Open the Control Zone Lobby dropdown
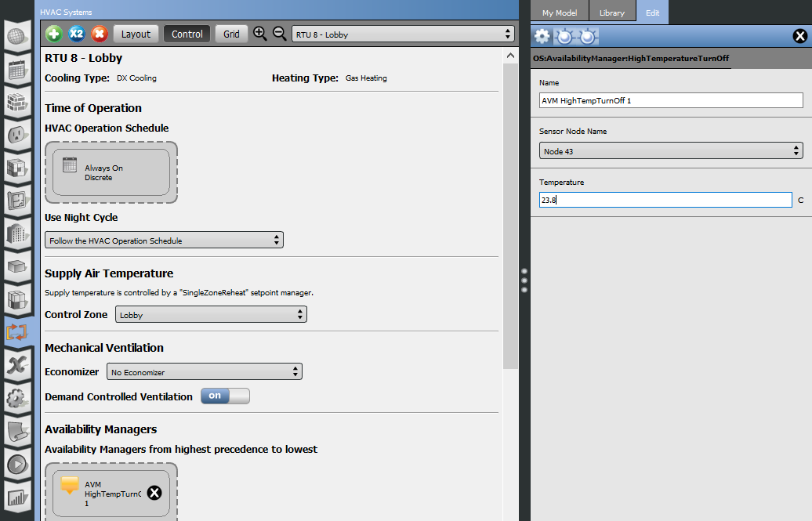 click(212, 314)
